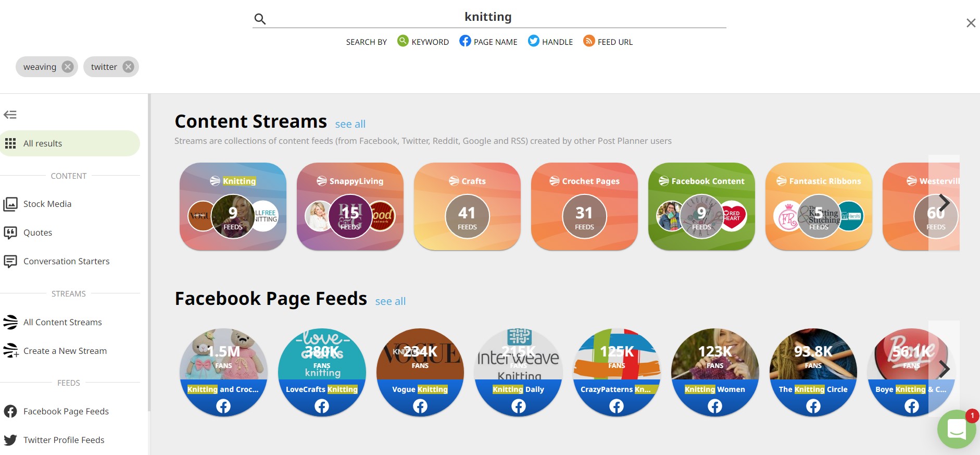The image size is (980, 455).
Task: Open Conversation Starters in sidebar
Action: point(57,261)
